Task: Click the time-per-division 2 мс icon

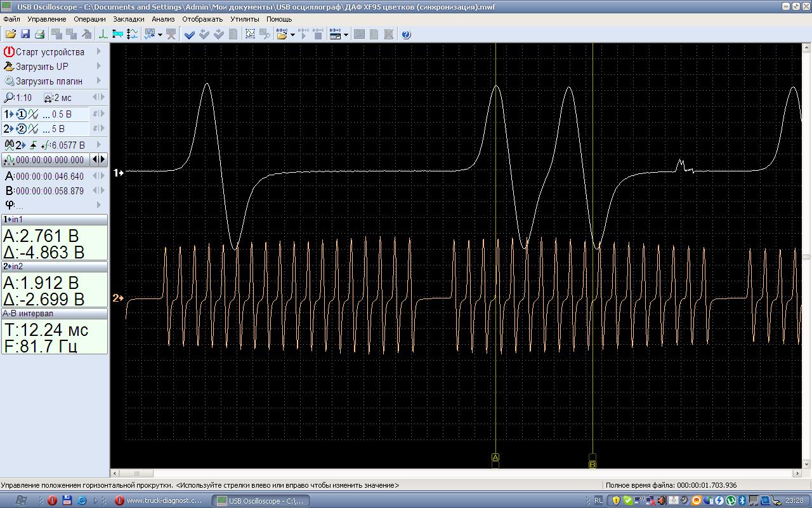Action: pyautogui.click(x=48, y=98)
